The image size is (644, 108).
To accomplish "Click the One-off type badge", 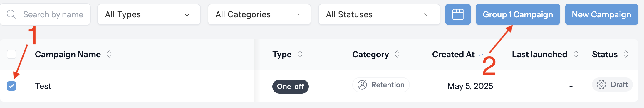I will point(291,87).
